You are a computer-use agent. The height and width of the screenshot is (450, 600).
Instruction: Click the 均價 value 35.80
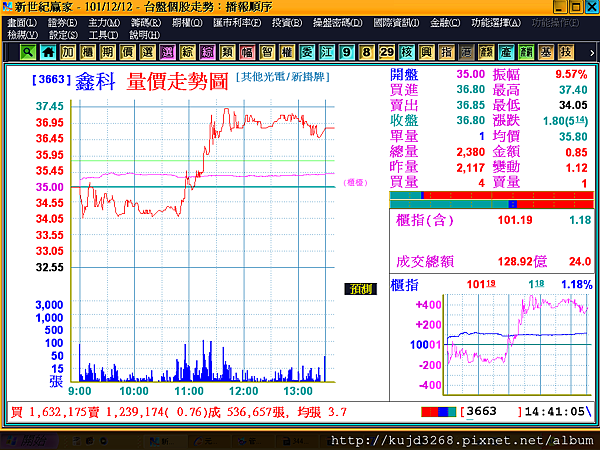(573, 137)
